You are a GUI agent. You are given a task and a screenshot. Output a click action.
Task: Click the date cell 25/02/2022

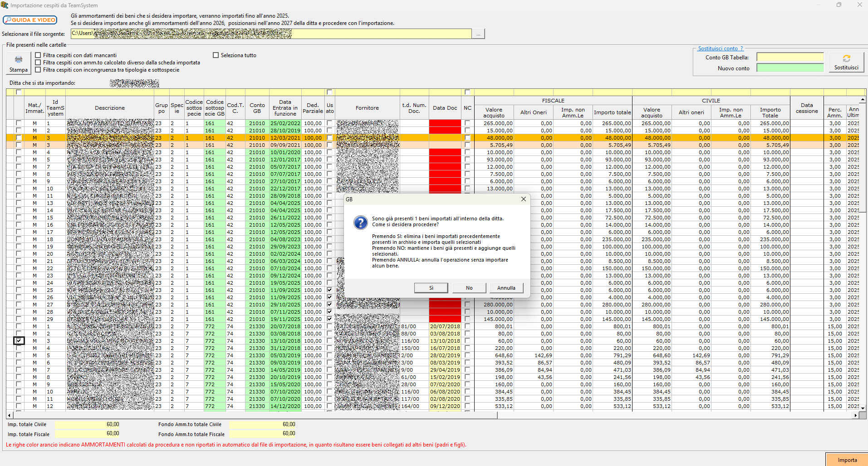tap(285, 123)
